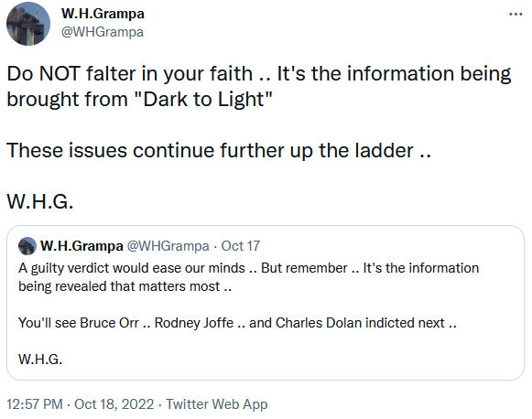Image resolution: width=532 pixels, height=419 pixels.
Task: Open W.H.Grampa name in quoted tweet
Action: pos(81,246)
